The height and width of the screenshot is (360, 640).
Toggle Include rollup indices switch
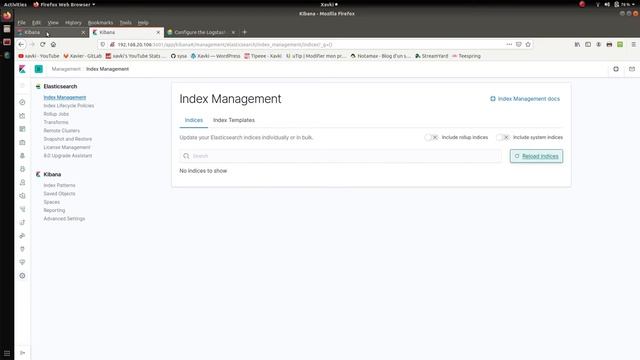click(431, 138)
